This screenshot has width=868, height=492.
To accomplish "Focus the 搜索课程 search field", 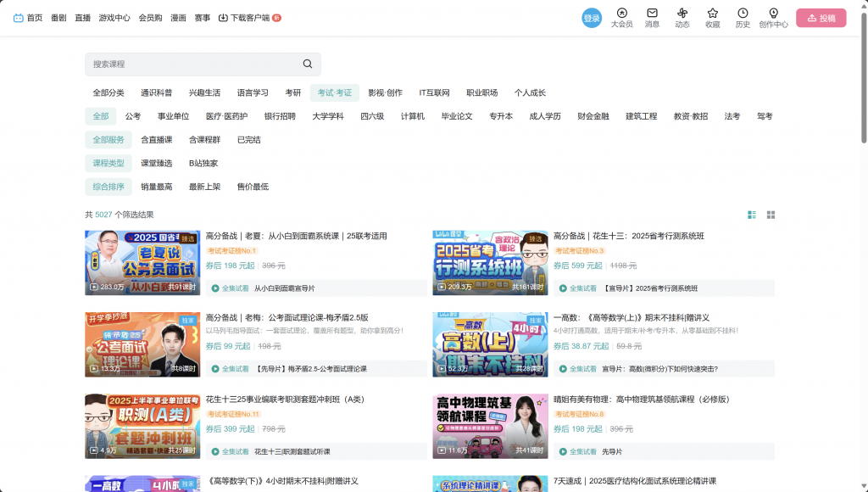I will 203,64.
